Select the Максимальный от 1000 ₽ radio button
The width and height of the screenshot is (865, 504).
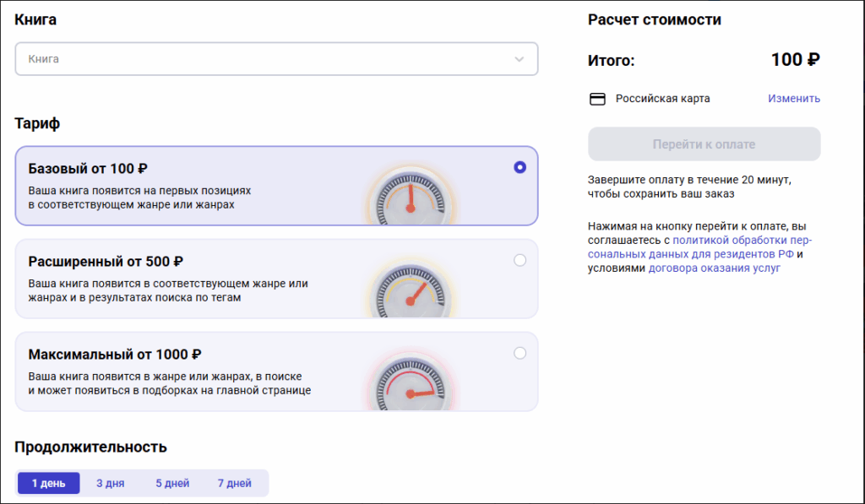(520, 353)
